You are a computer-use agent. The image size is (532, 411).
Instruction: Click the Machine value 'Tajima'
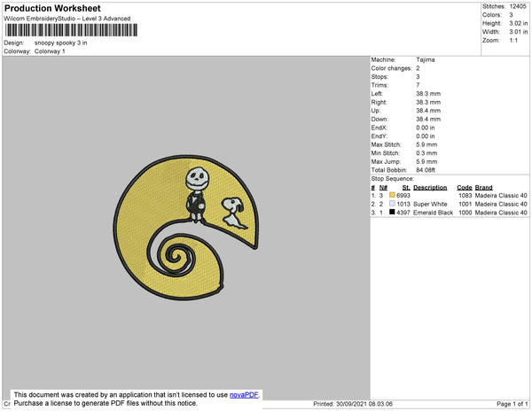pyautogui.click(x=426, y=59)
